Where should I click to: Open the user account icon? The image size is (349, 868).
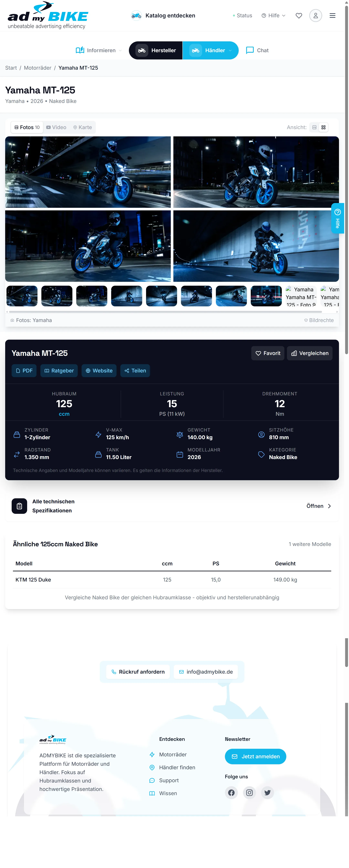click(x=315, y=16)
